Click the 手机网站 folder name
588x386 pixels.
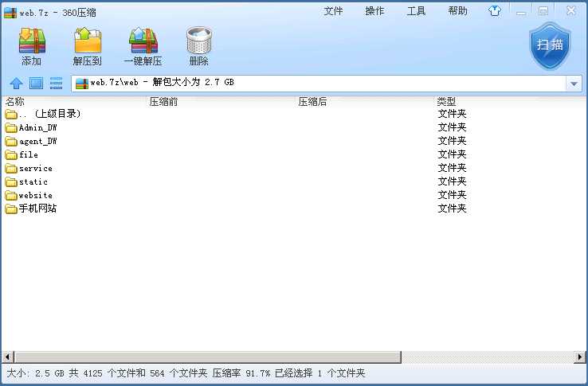point(38,209)
